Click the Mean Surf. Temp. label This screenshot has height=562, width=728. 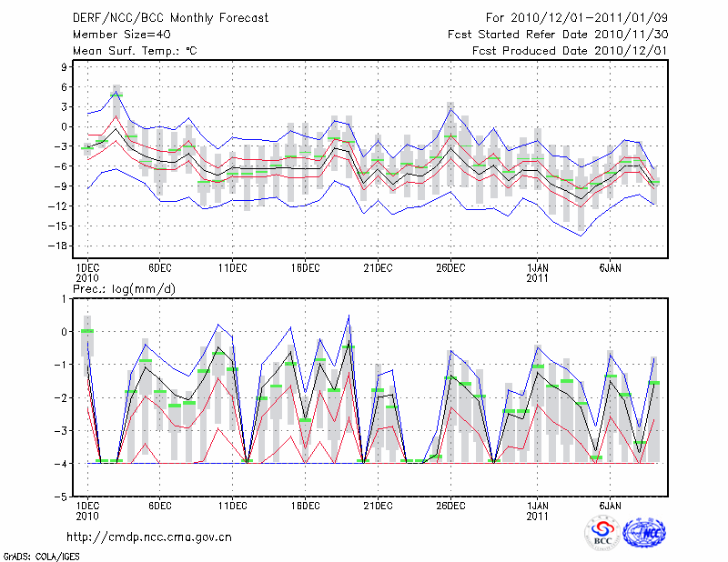tap(135, 51)
